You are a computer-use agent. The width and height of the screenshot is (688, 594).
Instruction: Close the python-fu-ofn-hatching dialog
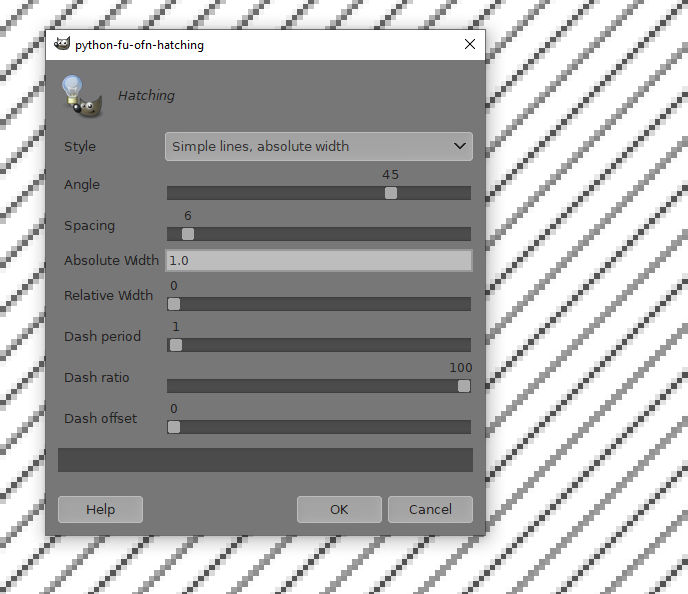coord(470,44)
